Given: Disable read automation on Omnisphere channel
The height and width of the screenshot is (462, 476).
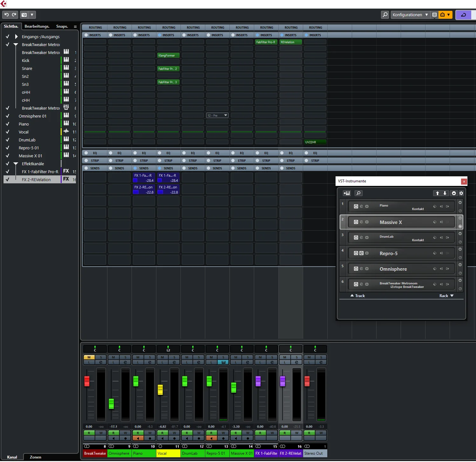Looking at the screenshot, I should coord(113,433).
